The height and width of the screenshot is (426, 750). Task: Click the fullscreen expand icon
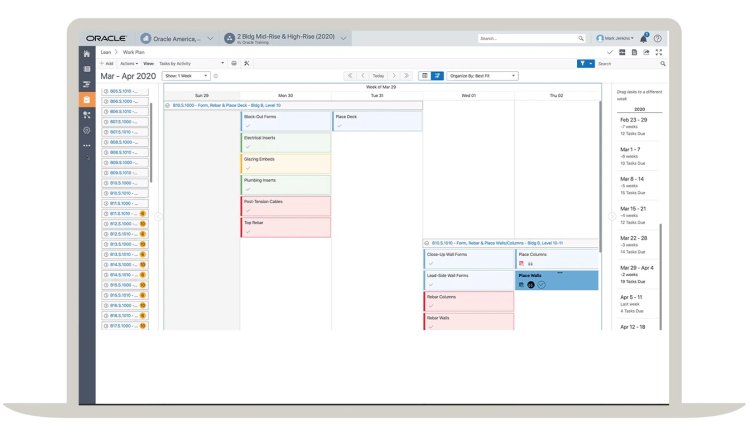[x=659, y=52]
